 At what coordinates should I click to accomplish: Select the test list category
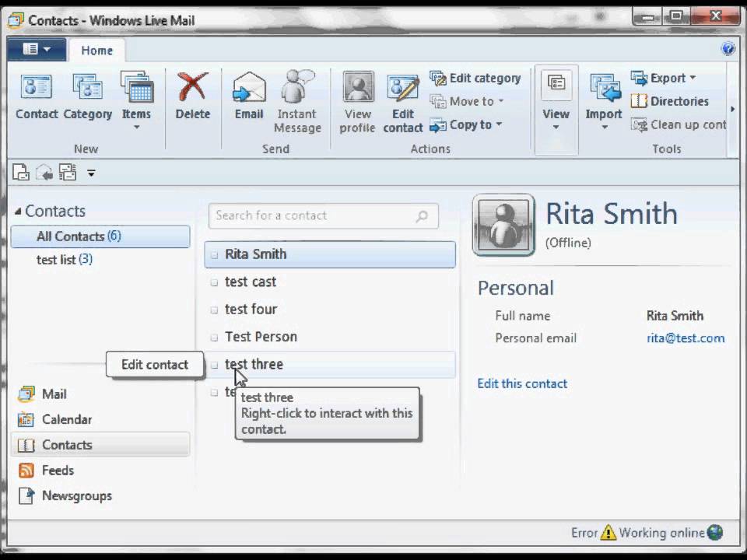65,260
